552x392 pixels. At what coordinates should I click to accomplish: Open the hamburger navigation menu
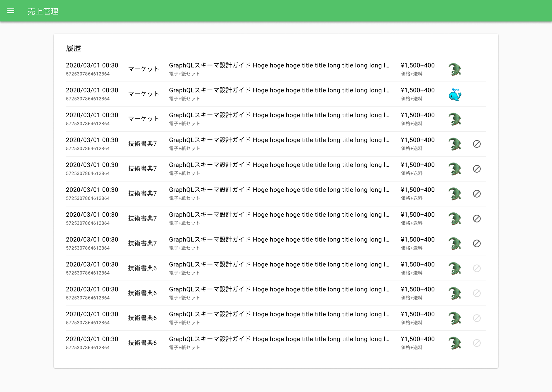(x=11, y=11)
